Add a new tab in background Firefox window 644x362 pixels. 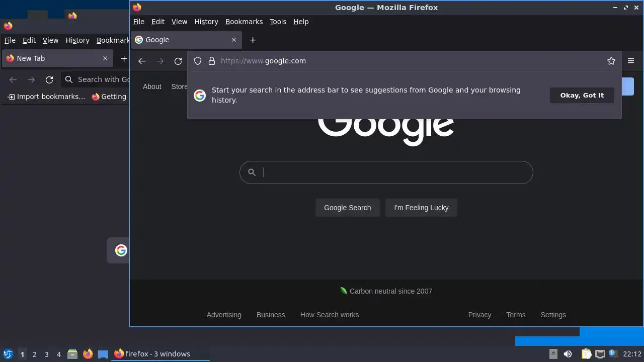point(124,58)
